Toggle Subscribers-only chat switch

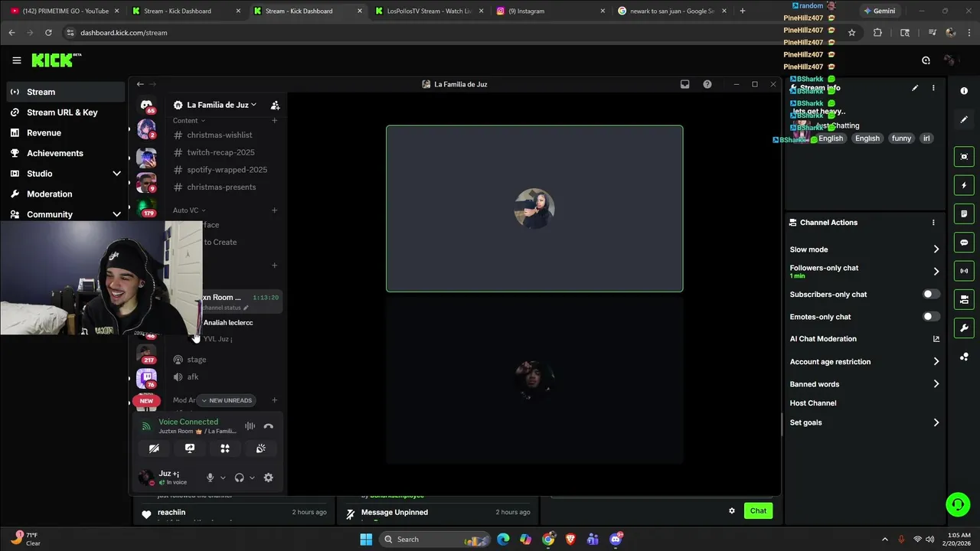930,294
